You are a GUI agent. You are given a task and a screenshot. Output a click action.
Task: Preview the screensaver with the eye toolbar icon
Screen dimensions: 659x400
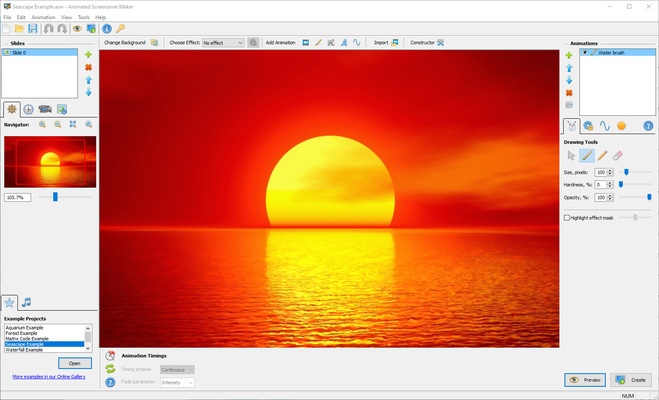tap(77, 29)
